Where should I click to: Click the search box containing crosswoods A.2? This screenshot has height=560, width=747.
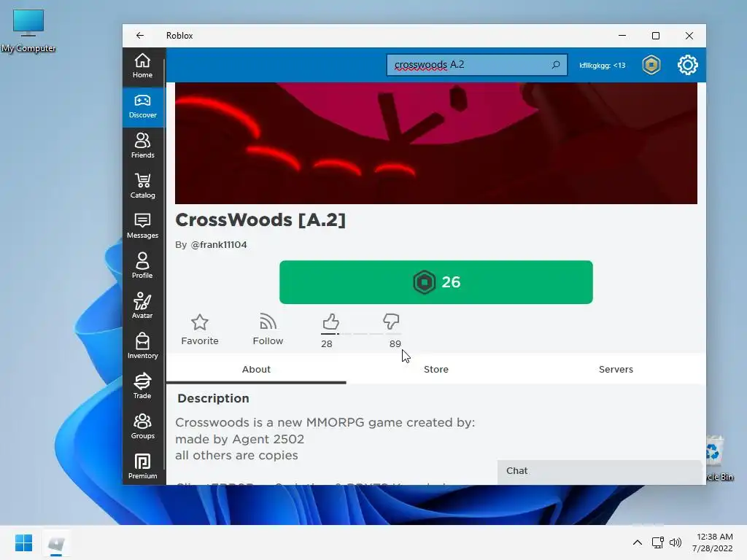[476, 65]
